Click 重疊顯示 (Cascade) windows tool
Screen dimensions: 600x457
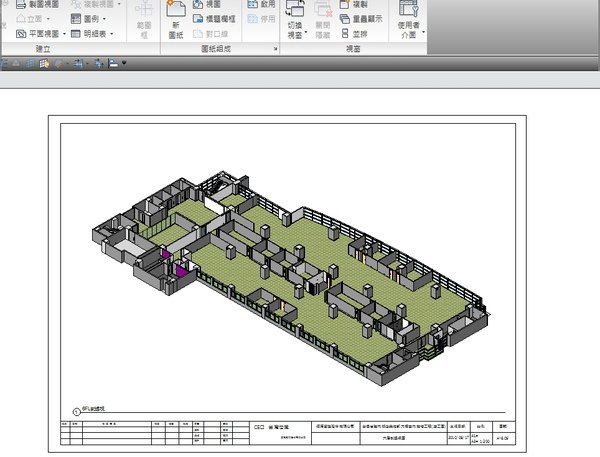[361, 19]
